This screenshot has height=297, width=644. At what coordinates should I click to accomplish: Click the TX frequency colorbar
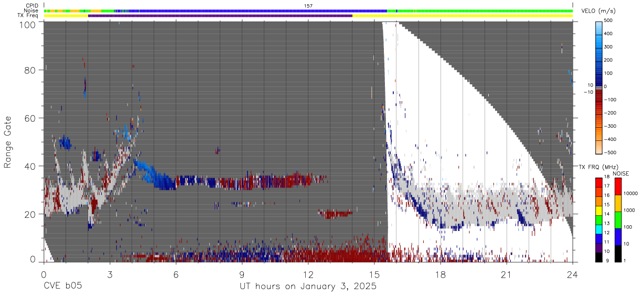click(598, 220)
